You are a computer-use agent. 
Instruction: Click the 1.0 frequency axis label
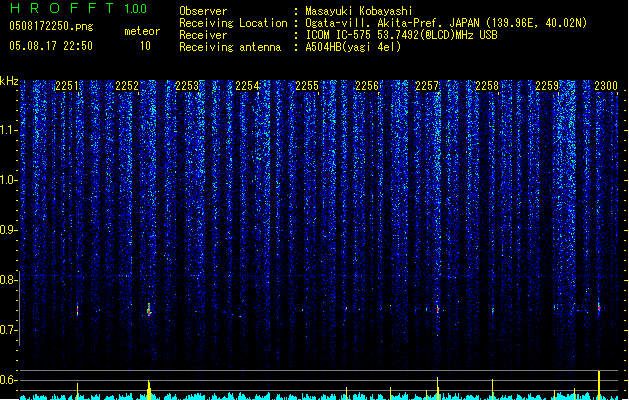[8, 180]
